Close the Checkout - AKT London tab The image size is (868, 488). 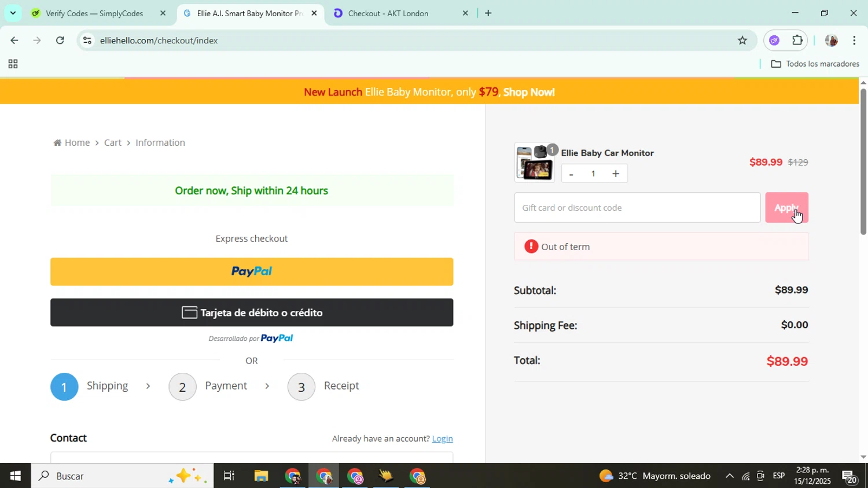point(465,13)
